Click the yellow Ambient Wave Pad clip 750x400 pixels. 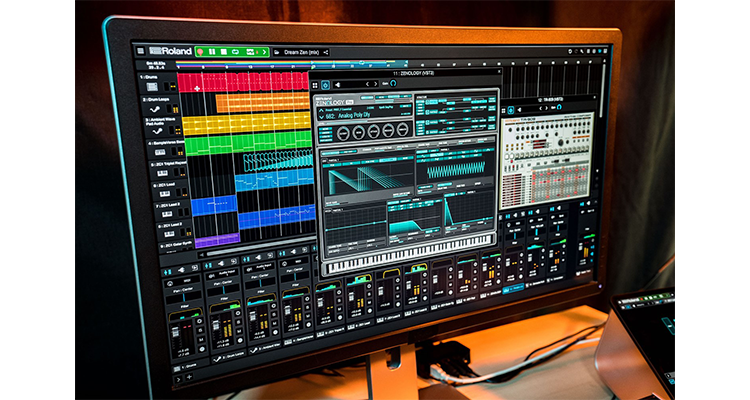[247, 123]
